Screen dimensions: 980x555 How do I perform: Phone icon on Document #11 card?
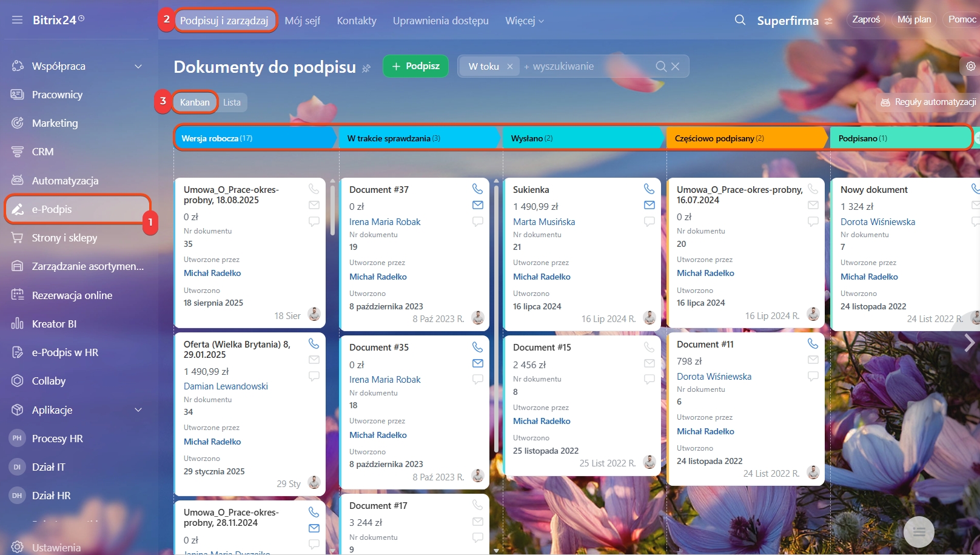[813, 343]
